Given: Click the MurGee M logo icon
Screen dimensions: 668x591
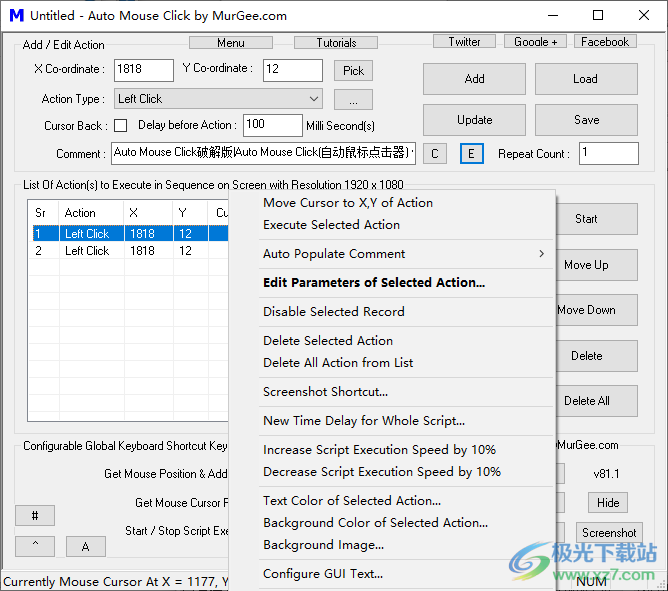Looking at the screenshot, I should pos(17,16).
